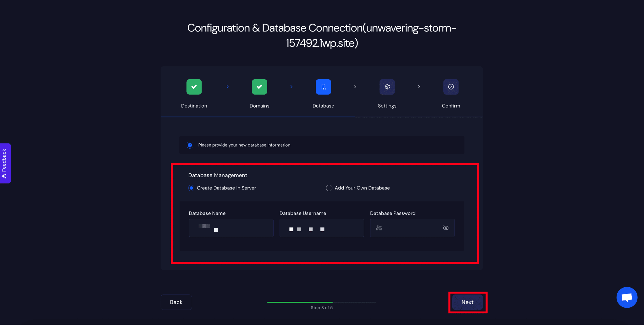Click the Domains step checkmark icon
The image size is (644, 325).
click(259, 87)
